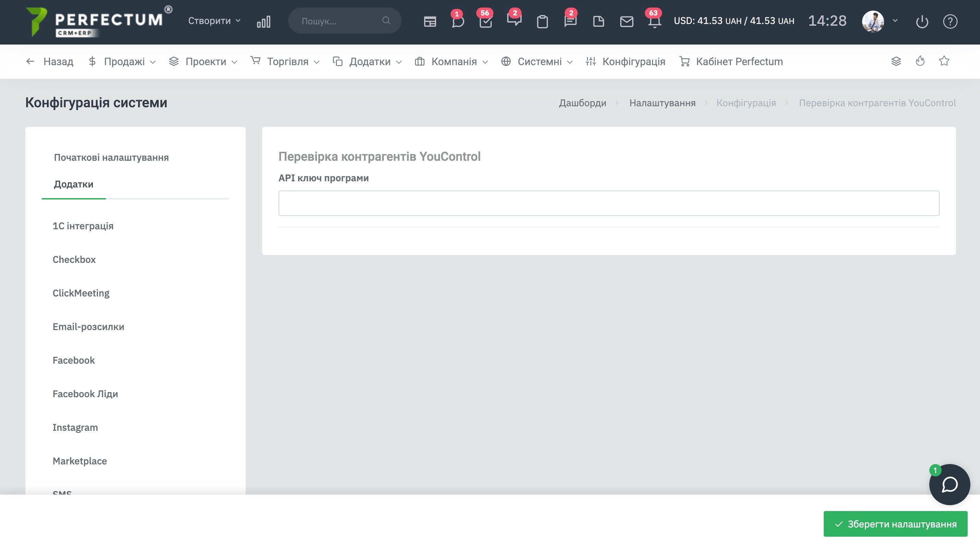
Task: Expand the Системні menu
Action: 537,62
